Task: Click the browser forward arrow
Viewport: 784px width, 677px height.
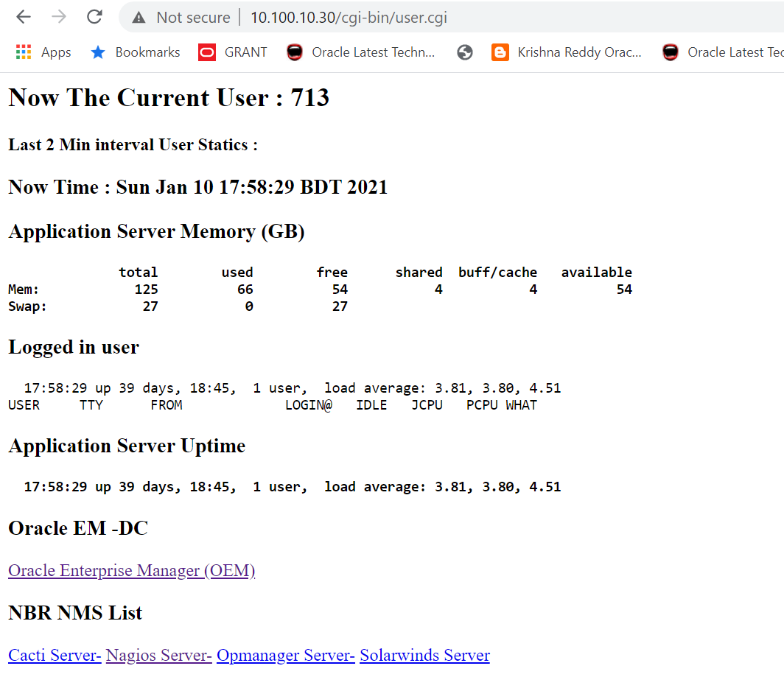Action: pos(59,17)
